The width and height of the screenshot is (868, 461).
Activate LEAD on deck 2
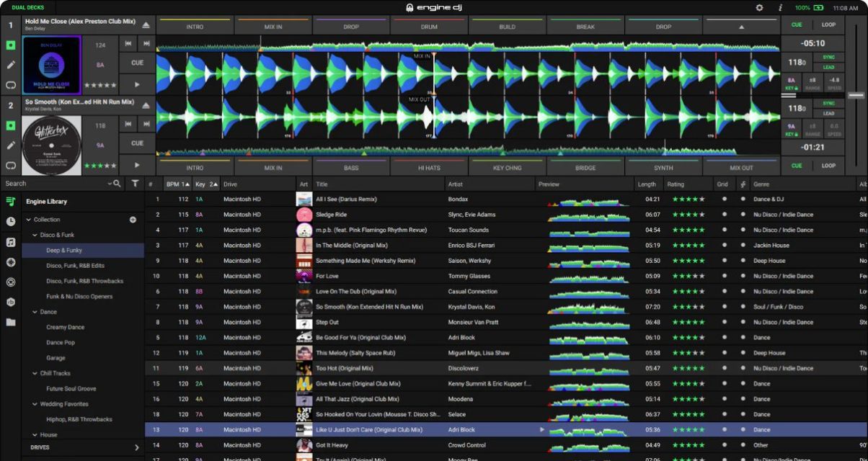tap(828, 113)
